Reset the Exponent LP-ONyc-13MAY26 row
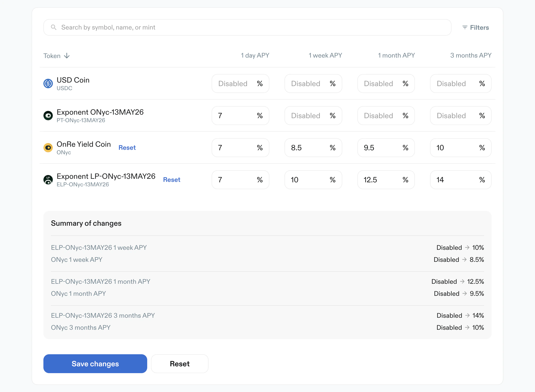Screen dimensions: 535x392 point(171,180)
